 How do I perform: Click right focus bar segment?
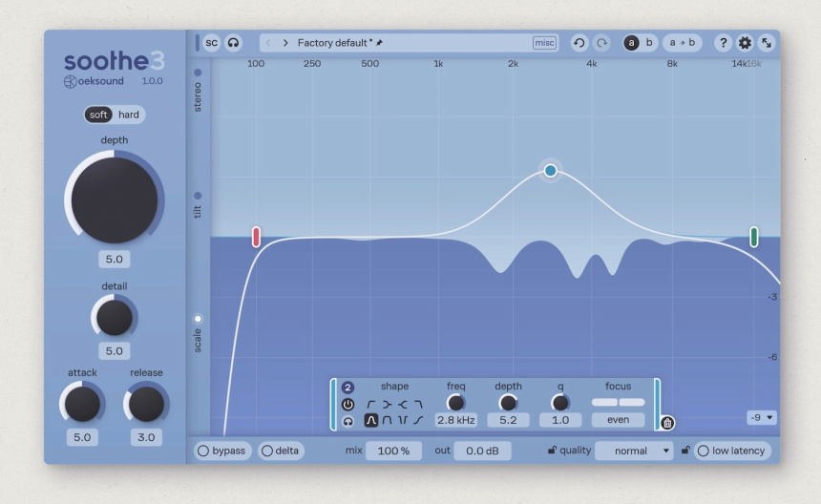(632, 402)
